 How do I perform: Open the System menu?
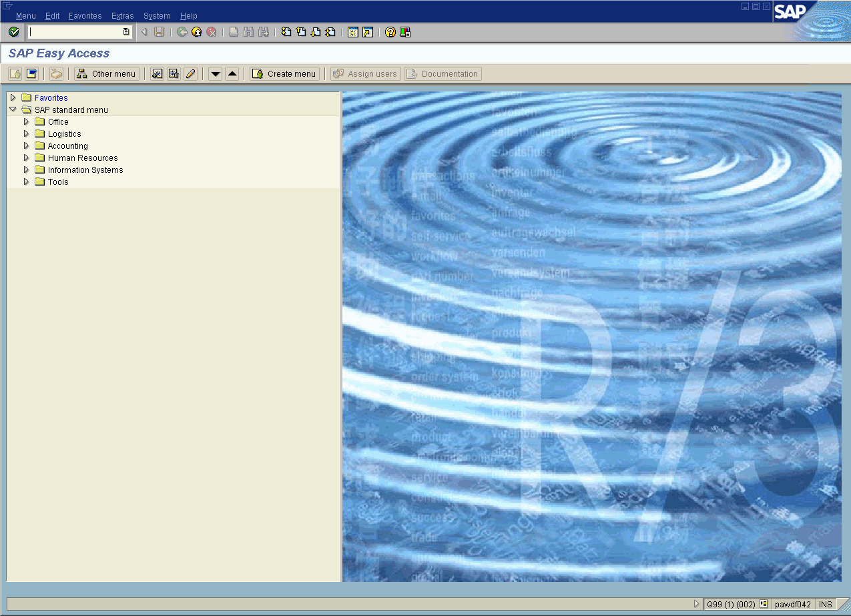click(x=157, y=16)
